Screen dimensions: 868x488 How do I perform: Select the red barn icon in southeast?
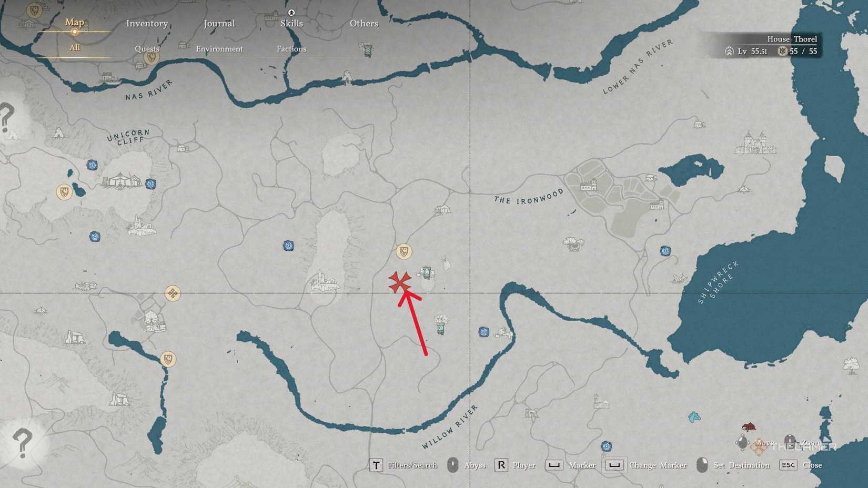pos(748,426)
